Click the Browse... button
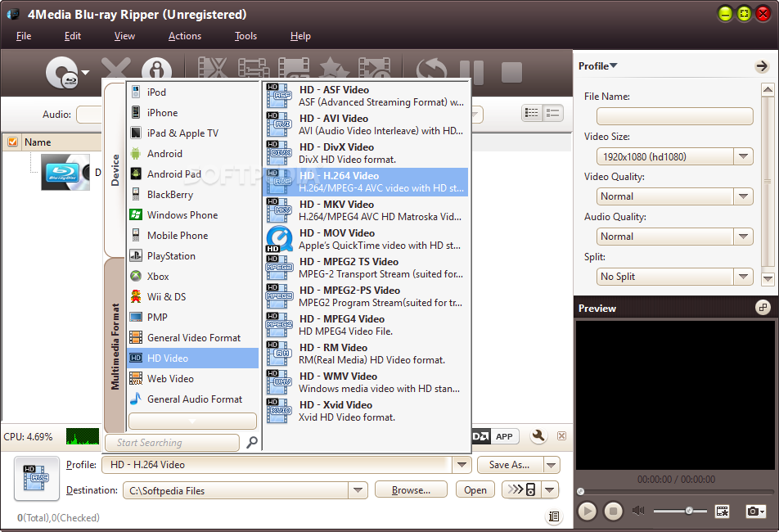 (411, 490)
